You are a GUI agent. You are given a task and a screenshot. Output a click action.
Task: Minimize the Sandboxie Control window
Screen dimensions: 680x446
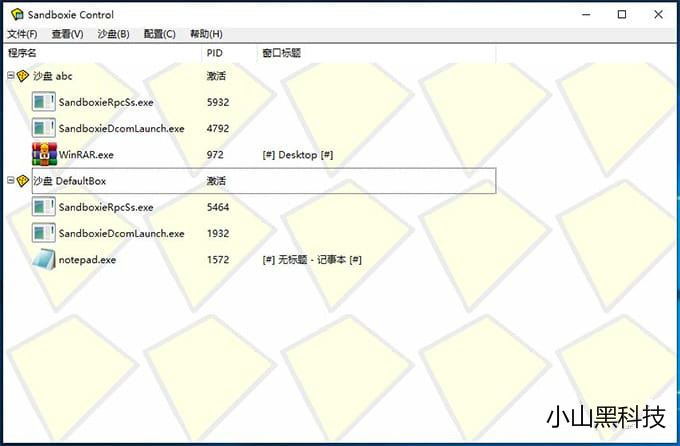[x=586, y=14]
